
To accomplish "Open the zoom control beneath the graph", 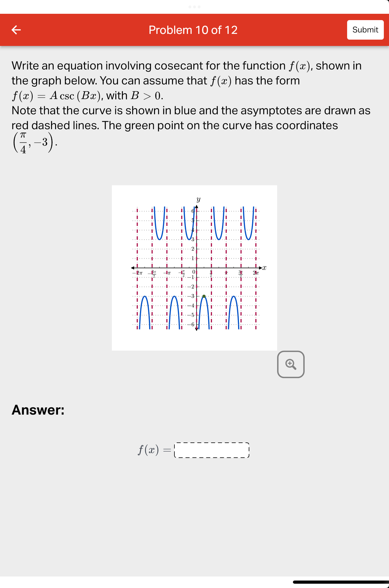I will (x=291, y=364).
